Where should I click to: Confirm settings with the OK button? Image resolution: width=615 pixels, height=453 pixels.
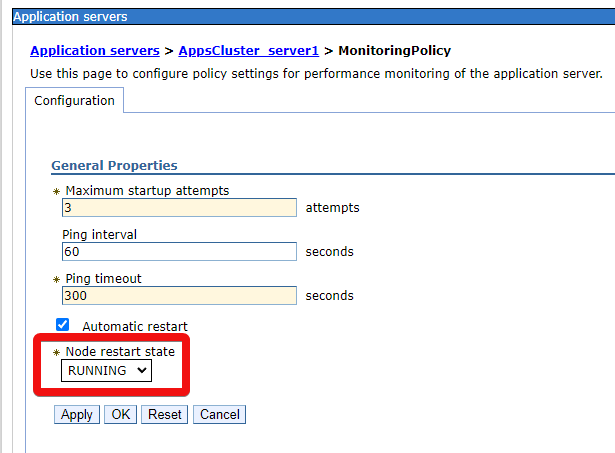tap(120, 414)
